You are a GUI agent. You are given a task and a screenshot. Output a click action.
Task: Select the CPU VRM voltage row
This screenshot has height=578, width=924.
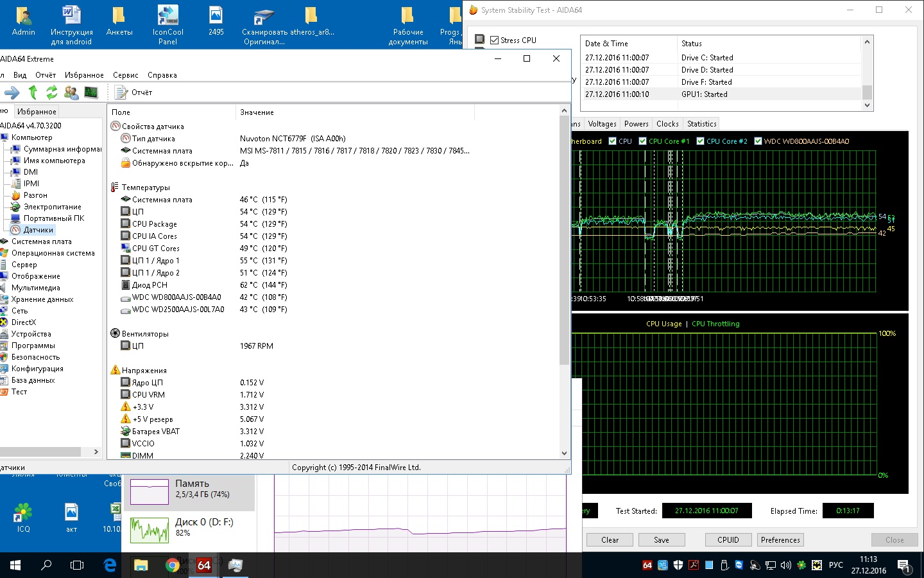334,395
